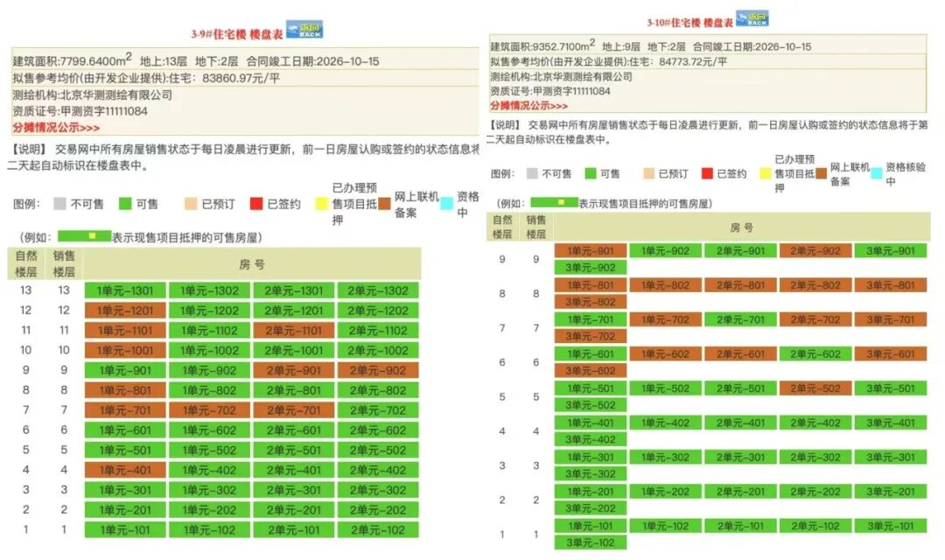Image resolution: width=945 pixels, height=560 pixels.
Task: Choose room 3单元-701 cell
Action: pos(890,320)
